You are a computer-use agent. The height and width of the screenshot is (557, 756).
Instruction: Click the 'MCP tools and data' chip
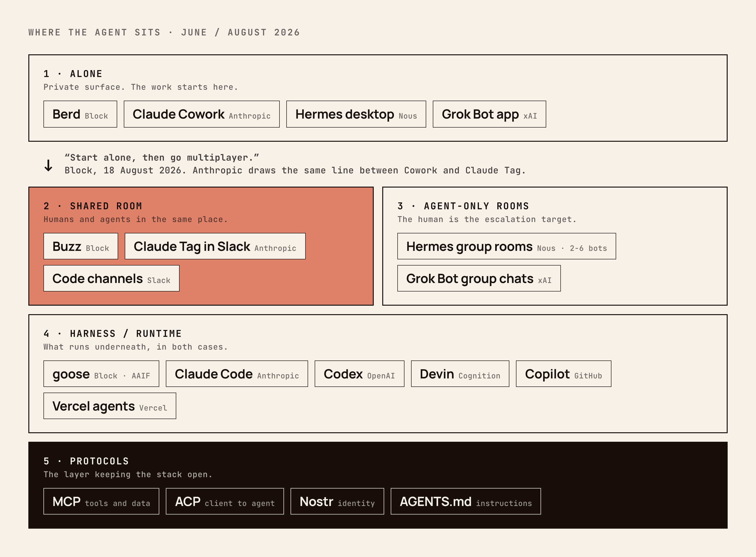pyautogui.click(x=101, y=501)
